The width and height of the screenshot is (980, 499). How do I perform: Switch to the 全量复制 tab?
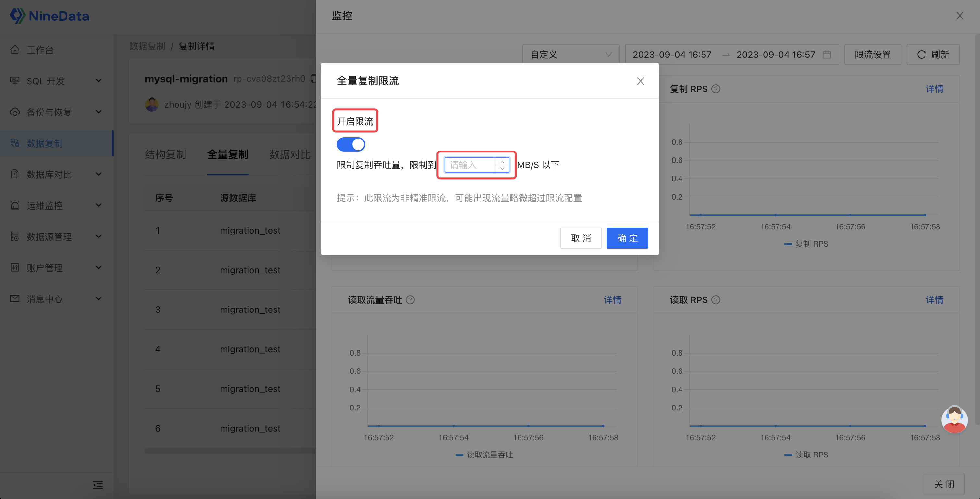click(227, 154)
